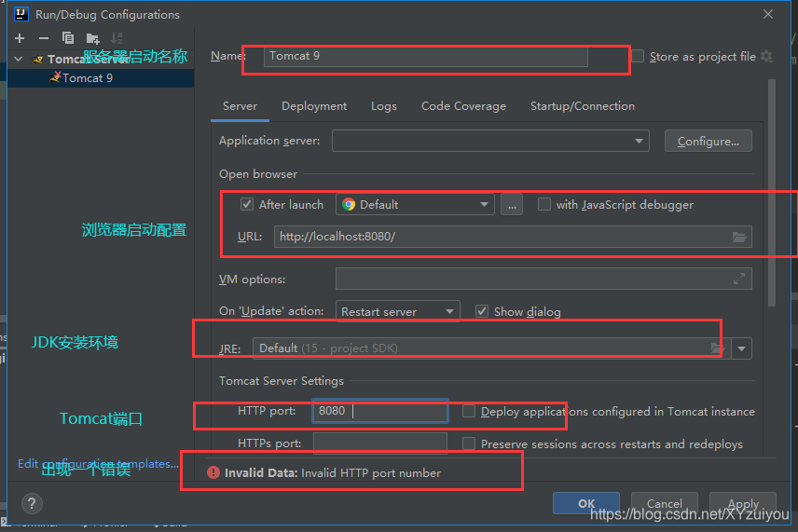Click the invalid data error icon
The width and height of the screenshot is (798, 532).
(x=213, y=472)
